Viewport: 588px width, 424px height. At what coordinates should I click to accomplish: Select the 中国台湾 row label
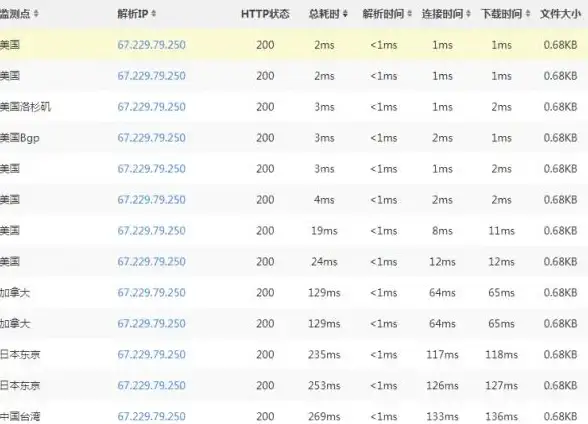pos(20,416)
